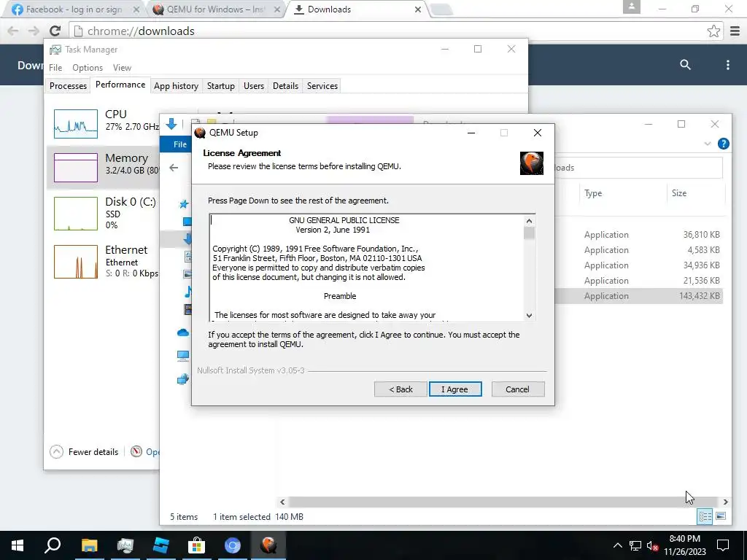Switch to the Details tab
Image resolution: width=747 pixels, height=560 pixels.
pos(285,86)
